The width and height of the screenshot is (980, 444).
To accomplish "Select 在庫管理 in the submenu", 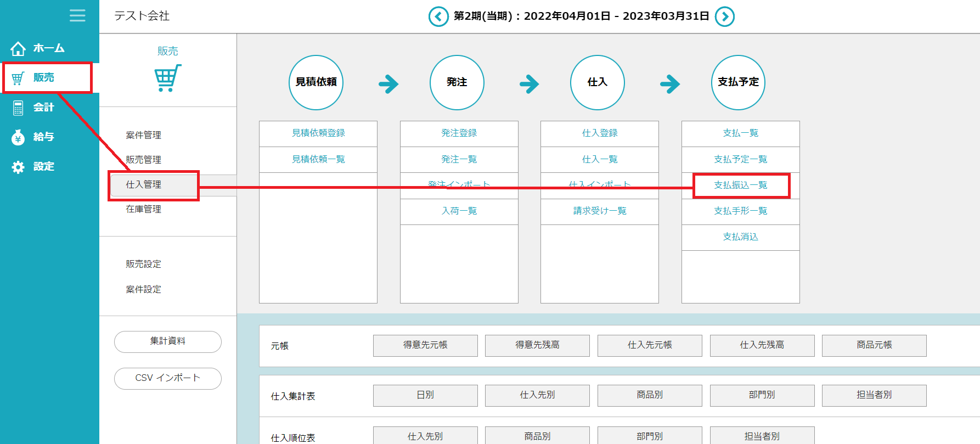I will click(143, 209).
